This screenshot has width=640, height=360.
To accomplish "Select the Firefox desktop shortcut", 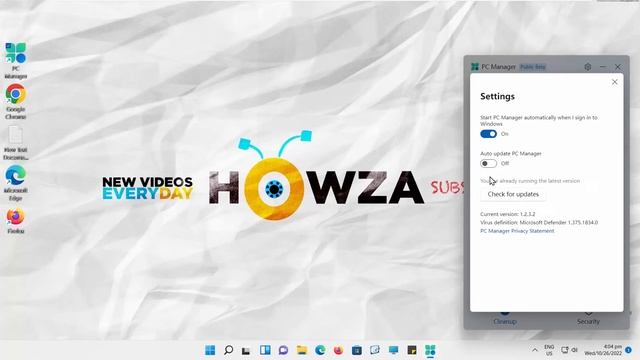I will click(x=16, y=221).
